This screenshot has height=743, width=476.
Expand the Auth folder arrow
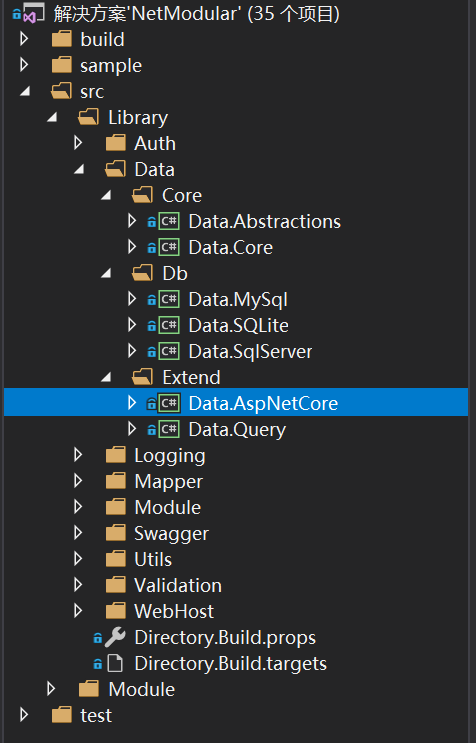78,143
